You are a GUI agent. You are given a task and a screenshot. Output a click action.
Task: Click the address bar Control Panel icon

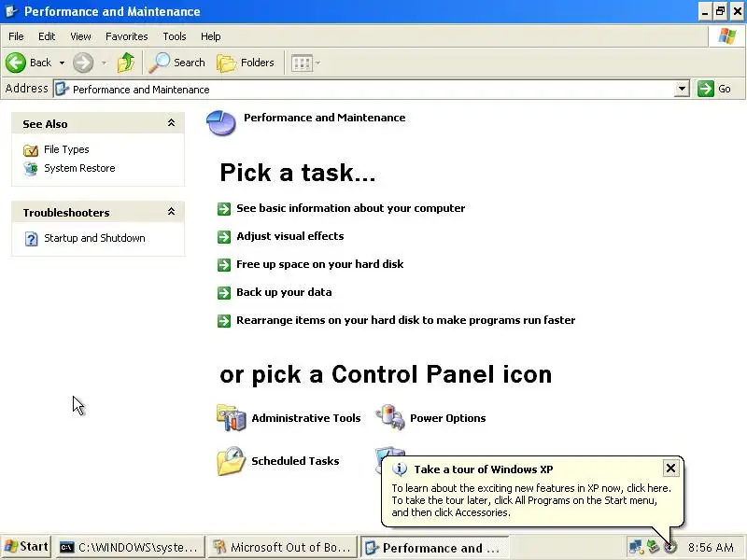(x=62, y=89)
